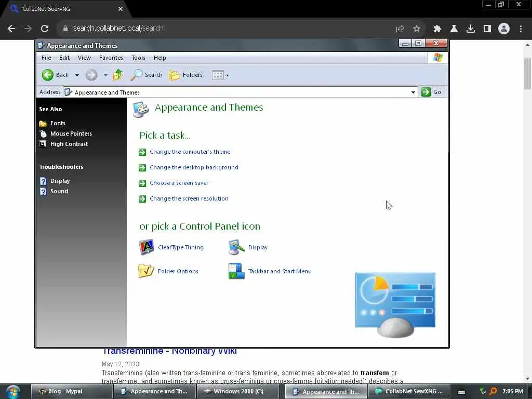Image resolution: width=532 pixels, height=399 pixels.
Task: Open the browser three-dot menu
Action: 521,29
